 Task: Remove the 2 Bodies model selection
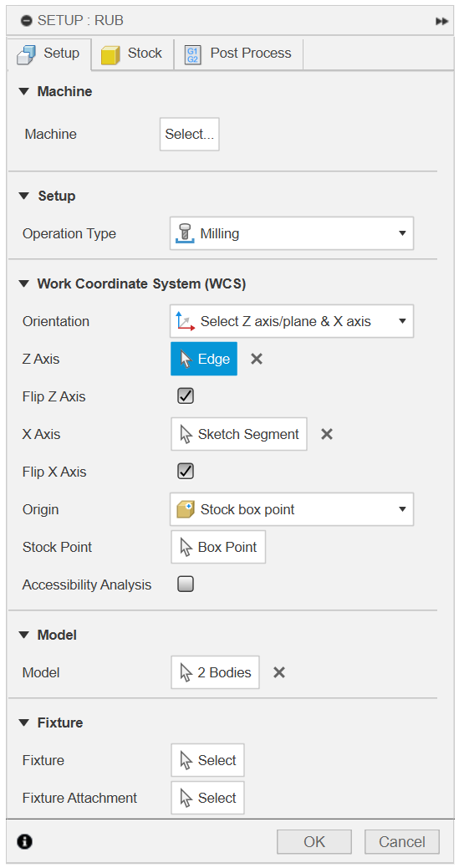click(x=279, y=672)
